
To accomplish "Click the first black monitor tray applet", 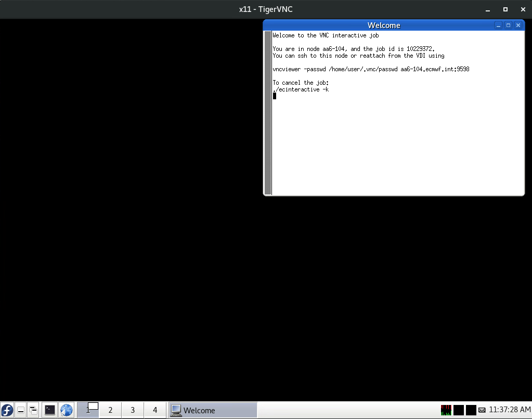I will point(459,410).
